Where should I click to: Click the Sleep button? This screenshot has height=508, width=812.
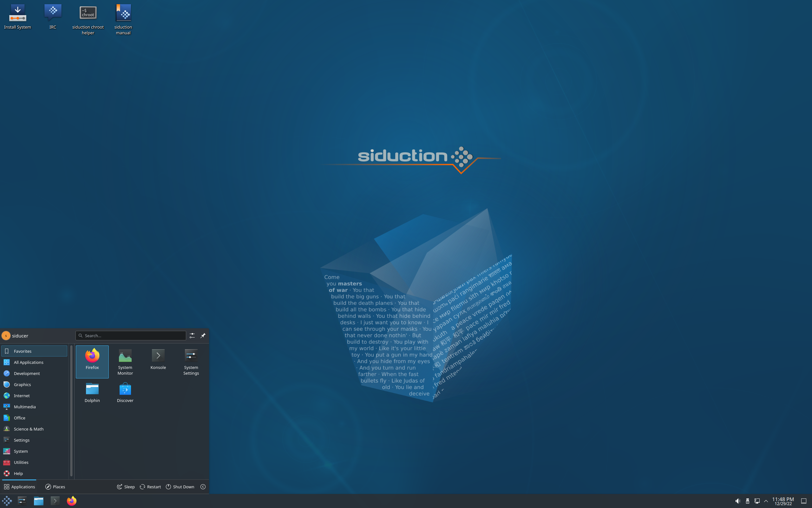[x=126, y=487]
